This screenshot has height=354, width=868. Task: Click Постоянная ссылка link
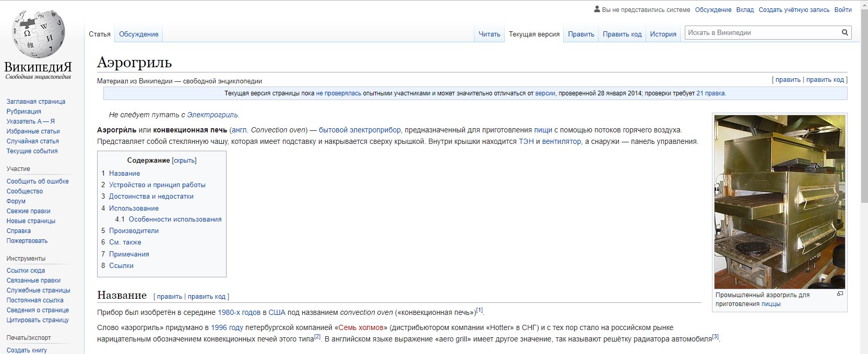(35, 300)
